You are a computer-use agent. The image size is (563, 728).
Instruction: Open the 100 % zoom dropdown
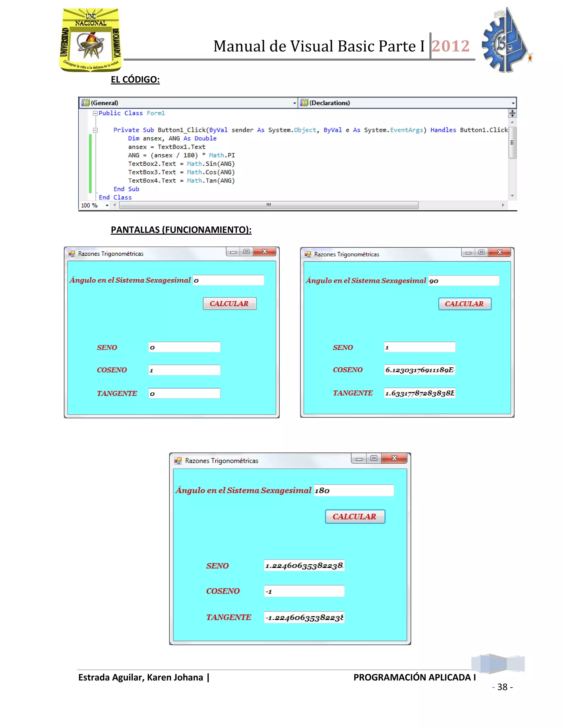(107, 205)
